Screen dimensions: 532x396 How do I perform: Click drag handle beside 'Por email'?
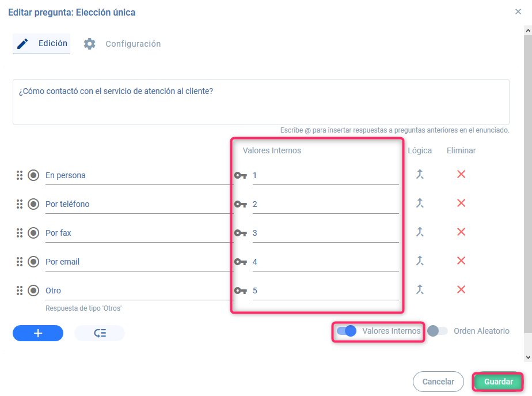coord(20,262)
